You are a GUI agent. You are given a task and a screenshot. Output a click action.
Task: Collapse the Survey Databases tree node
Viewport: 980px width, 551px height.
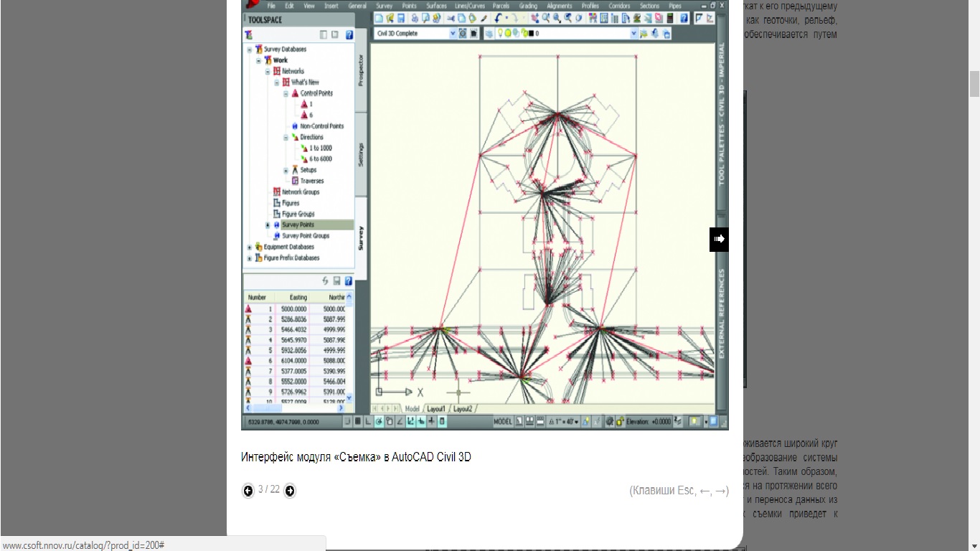[x=250, y=50]
